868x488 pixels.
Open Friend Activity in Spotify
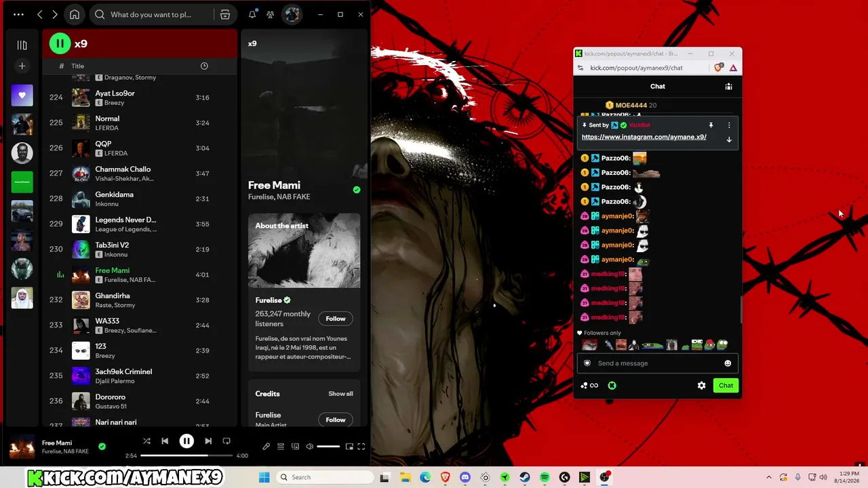270,14
